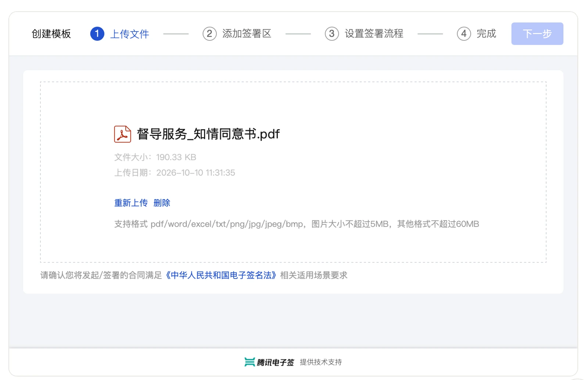This screenshot has width=588, height=380.
Task: Go to the 上传文件 step label
Action: pos(130,34)
